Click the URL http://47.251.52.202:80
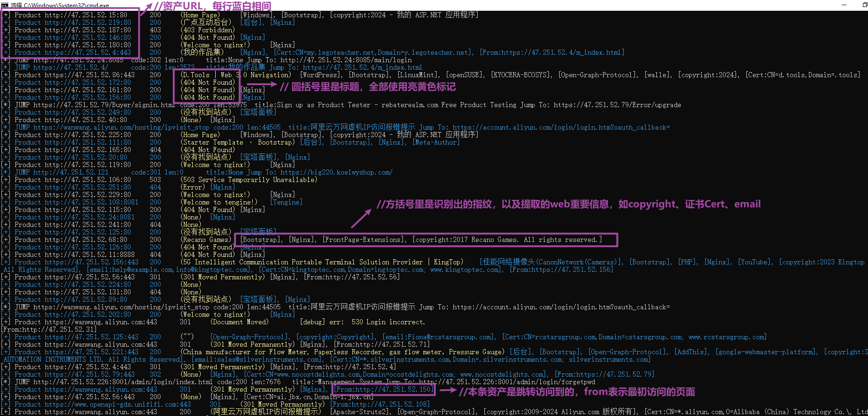868x416 pixels. (x=88, y=314)
